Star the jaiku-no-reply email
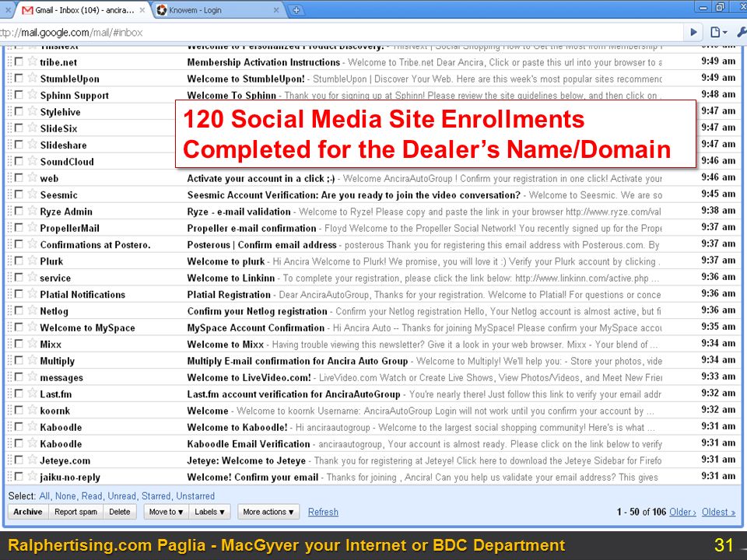 point(33,476)
